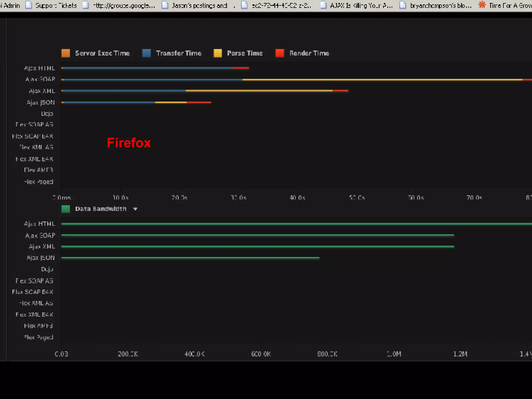Click Ajax JSON green bandwidth bar

[190, 258]
